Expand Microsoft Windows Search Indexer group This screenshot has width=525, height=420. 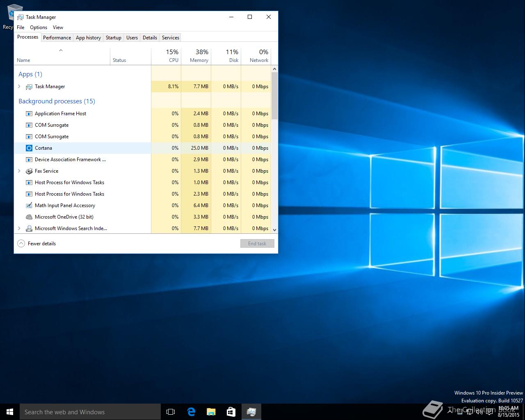pos(19,228)
